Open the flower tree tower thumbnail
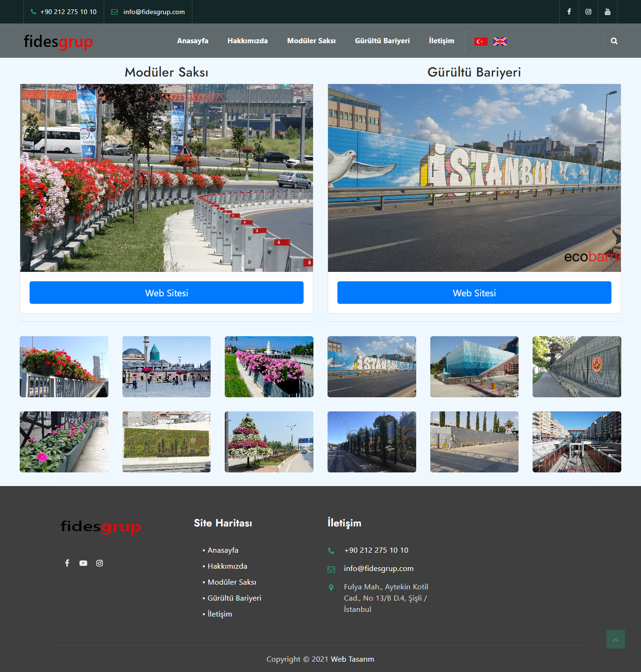This screenshot has height=672, width=641. (269, 442)
